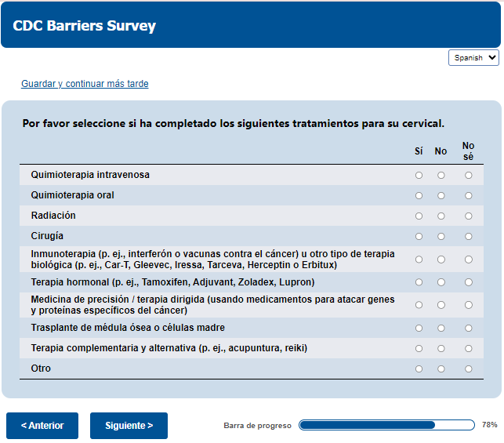504x443 pixels.
Task: Select Sí for Radiación
Action: [x=419, y=216]
